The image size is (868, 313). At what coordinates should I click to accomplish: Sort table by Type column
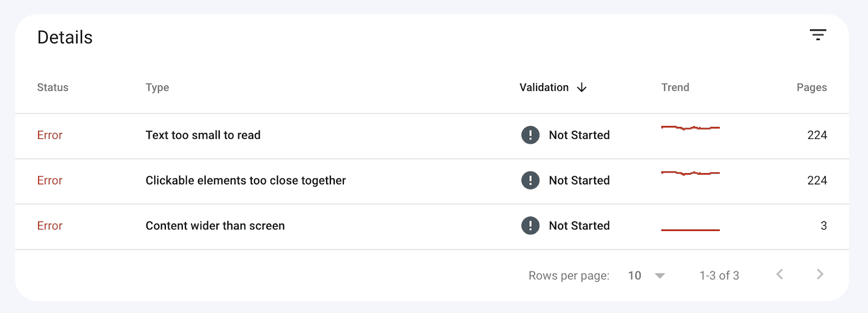click(x=157, y=87)
